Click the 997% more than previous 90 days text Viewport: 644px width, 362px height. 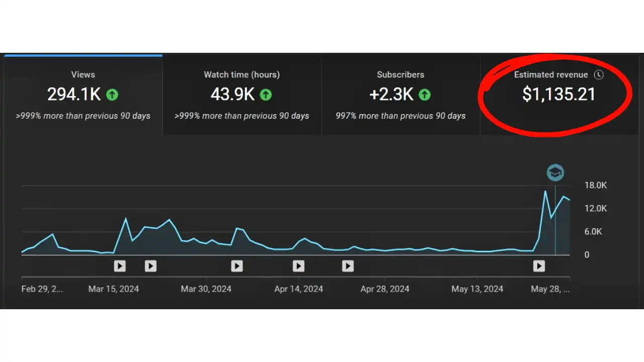point(400,116)
